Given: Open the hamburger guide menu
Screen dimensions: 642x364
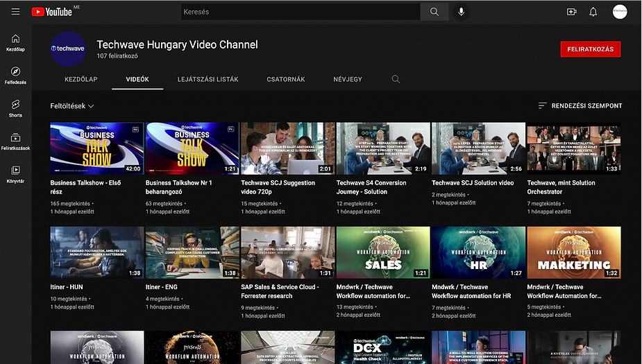Looking at the screenshot, I should (15, 12).
